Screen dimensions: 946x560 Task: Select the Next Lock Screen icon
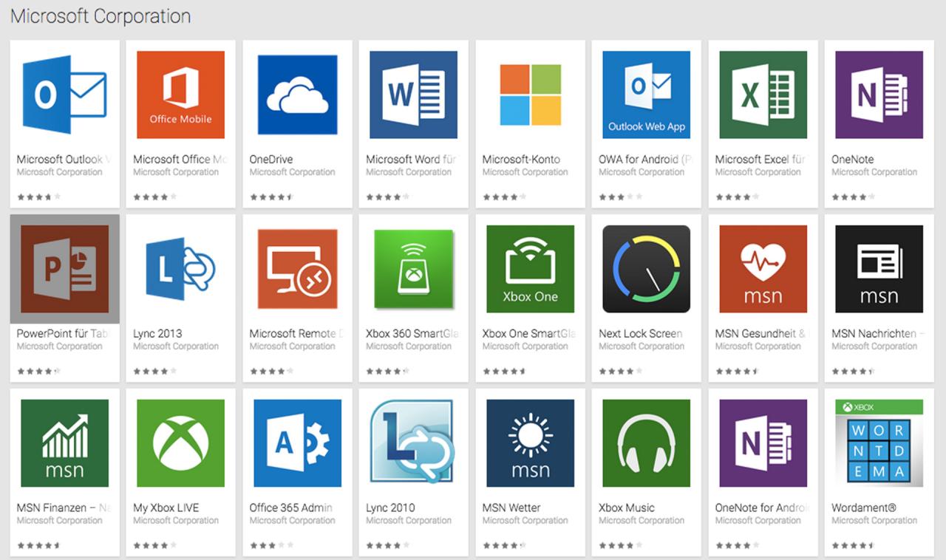pos(646,269)
